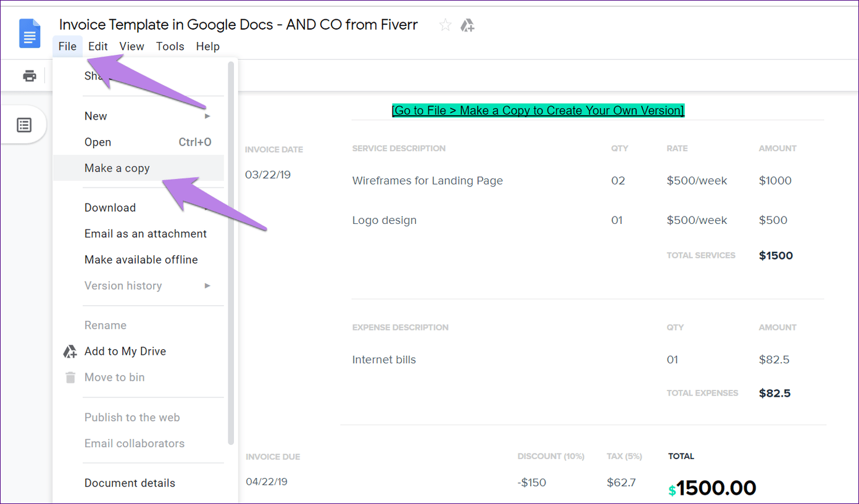Viewport: 859px width, 504px height.
Task: Click Email collaborators entry
Action: (x=139, y=443)
